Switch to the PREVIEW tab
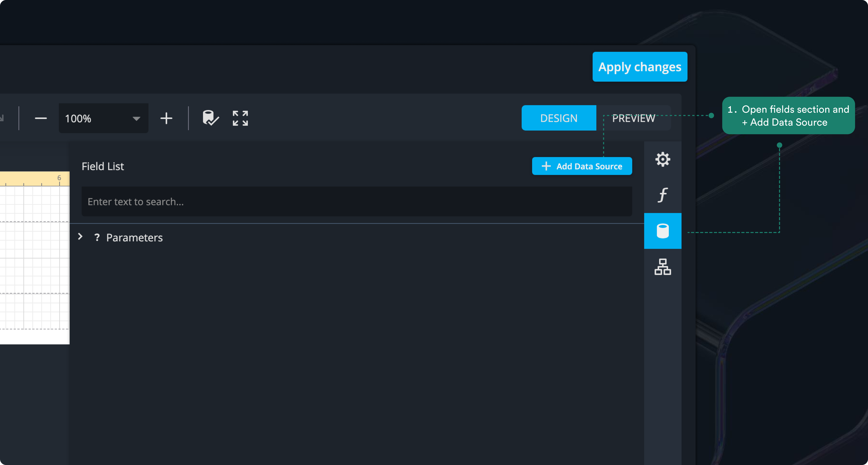 click(x=634, y=118)
